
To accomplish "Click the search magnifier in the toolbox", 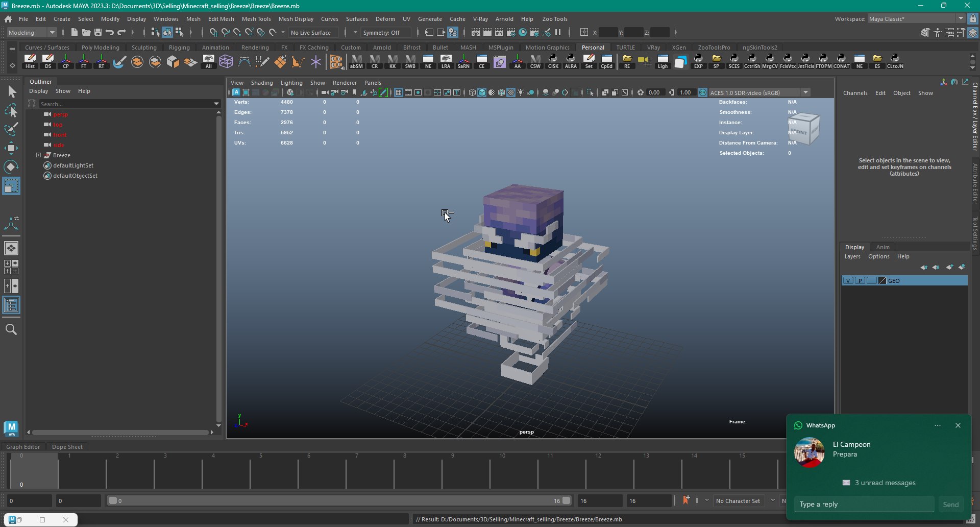I will coord(11,330).
